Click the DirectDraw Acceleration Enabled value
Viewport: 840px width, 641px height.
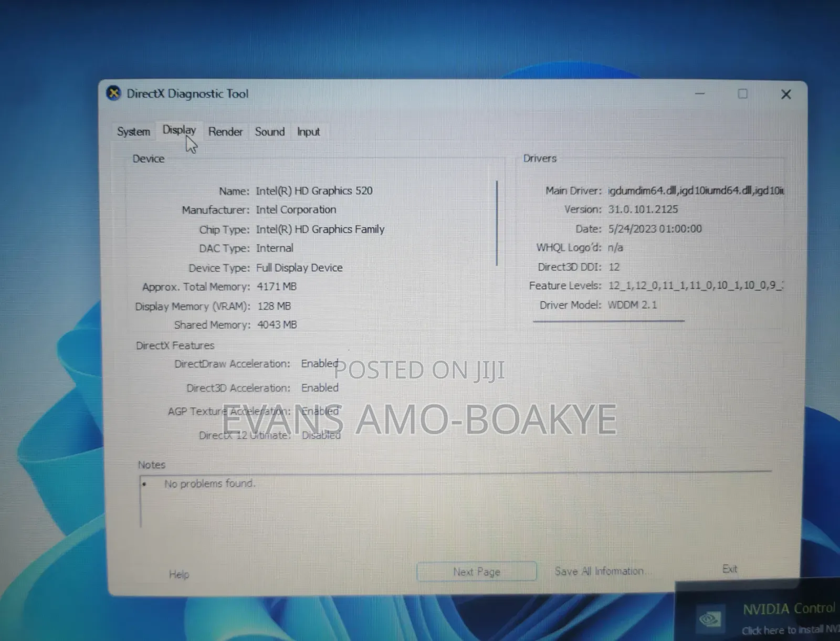point(320,363)
